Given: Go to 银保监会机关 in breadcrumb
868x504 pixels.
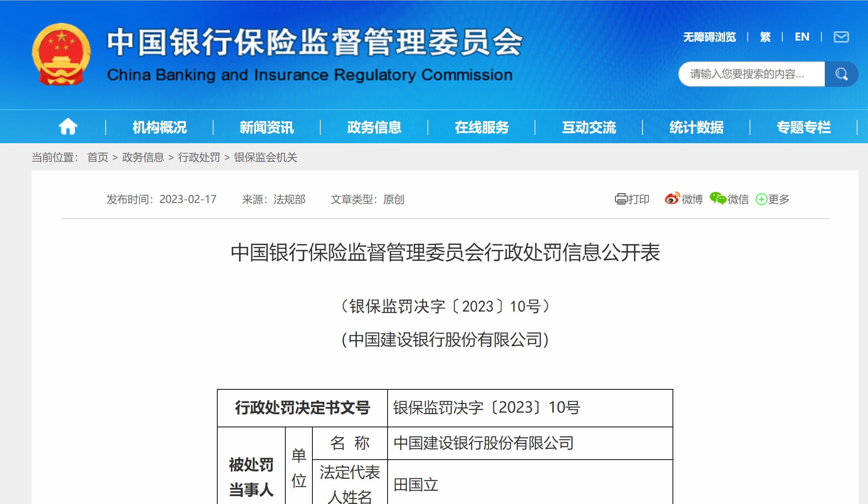Looking at the screenshot, I should pos(266,157).
